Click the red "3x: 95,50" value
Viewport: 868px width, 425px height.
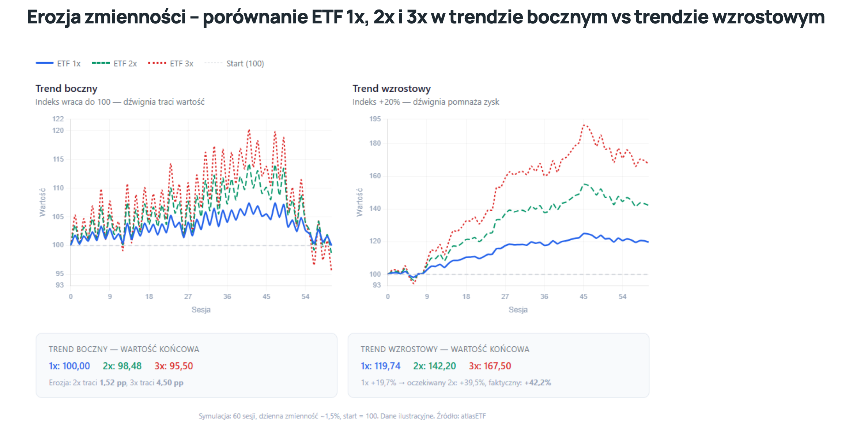click(x=174, y=366)
